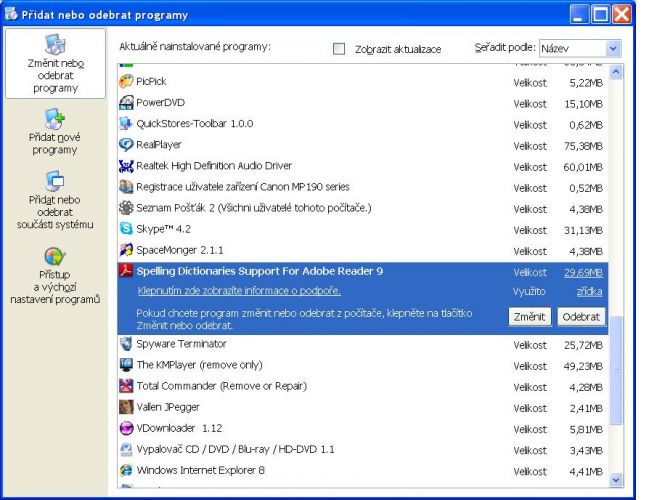The image size is (665, 500).
Task: Select the PicPick entry name
Action: coord(151,81)
